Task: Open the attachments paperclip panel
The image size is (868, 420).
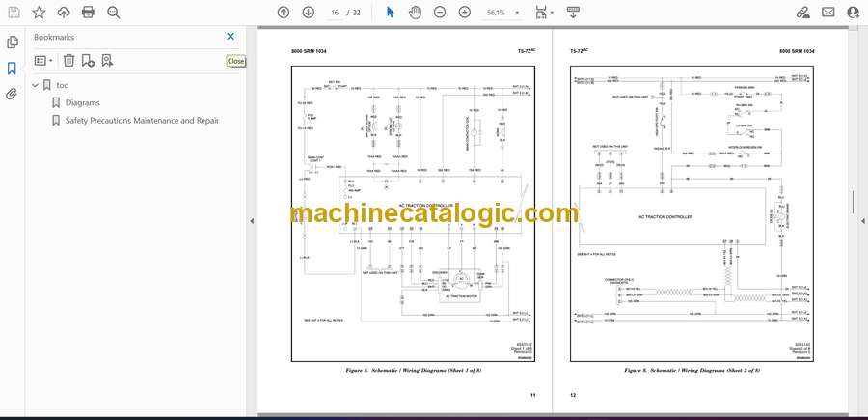Action: tap(12, 94)
